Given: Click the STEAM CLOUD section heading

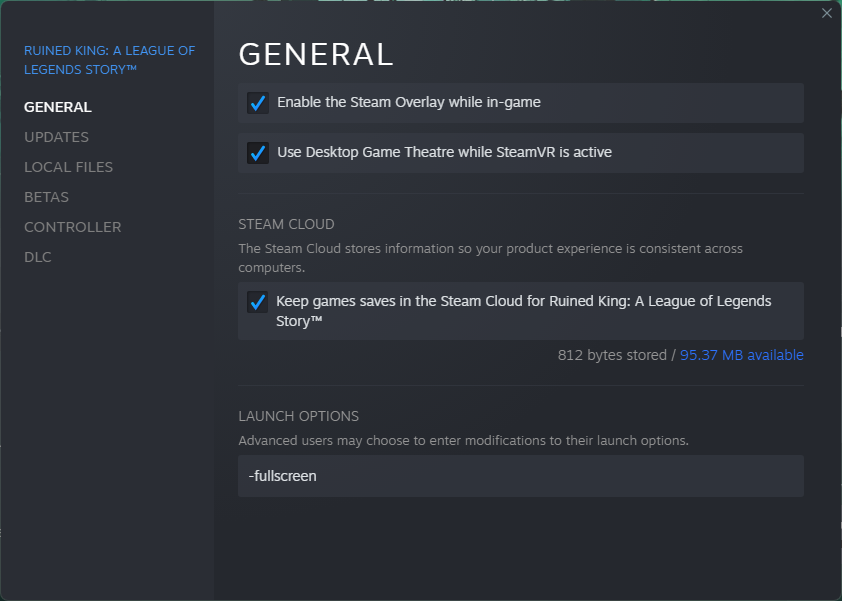Looking at the screenshot, I should click(x=286, y=224).
